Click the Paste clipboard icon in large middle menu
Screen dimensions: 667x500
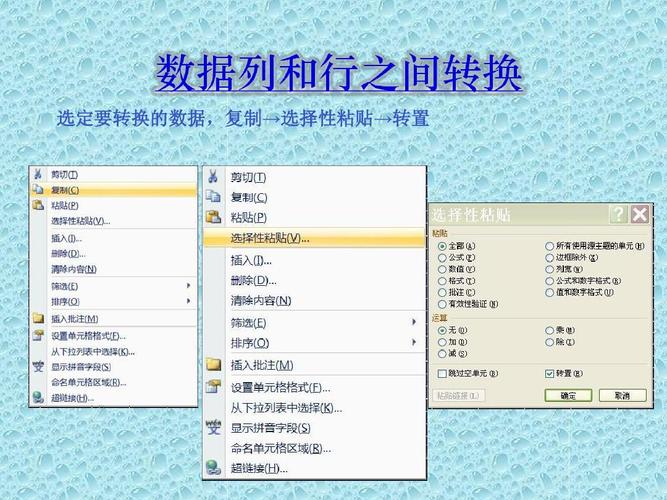[x=213, y=217]
